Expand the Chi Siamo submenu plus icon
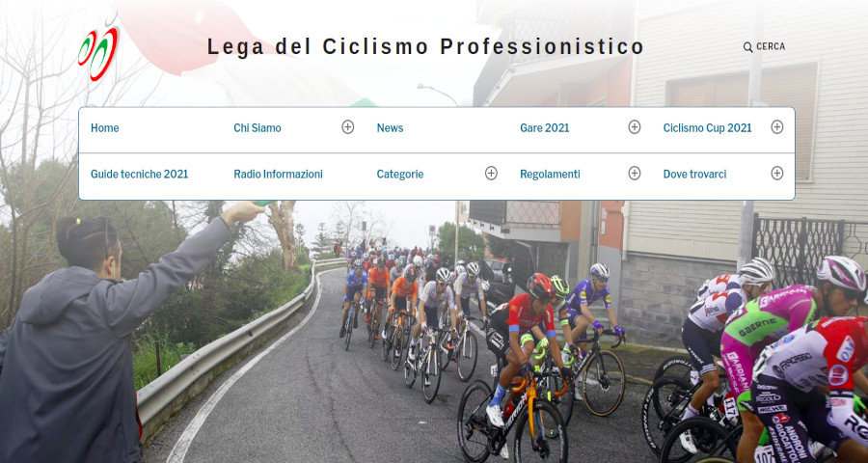Viewport: 868px width, 463px height. coord(347,127)
